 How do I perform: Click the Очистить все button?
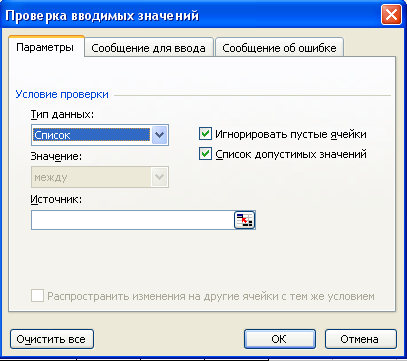(x=51, y=339)
